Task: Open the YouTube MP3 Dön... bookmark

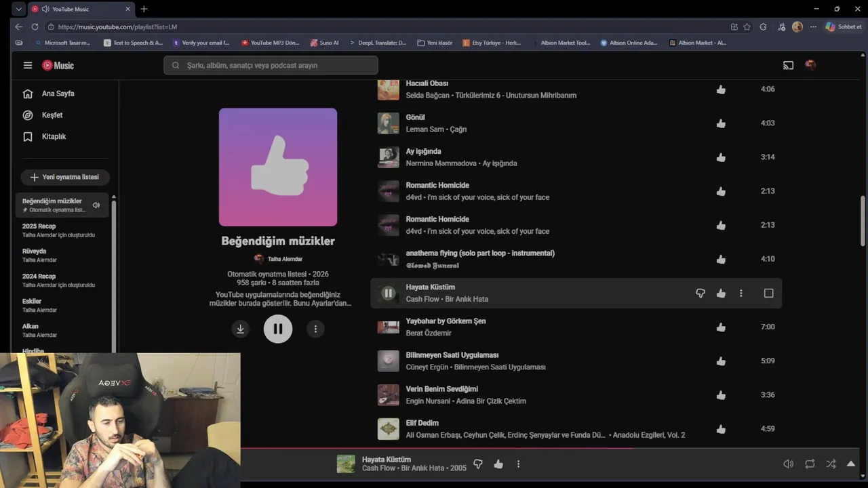Action: click(x=270, y=43)
